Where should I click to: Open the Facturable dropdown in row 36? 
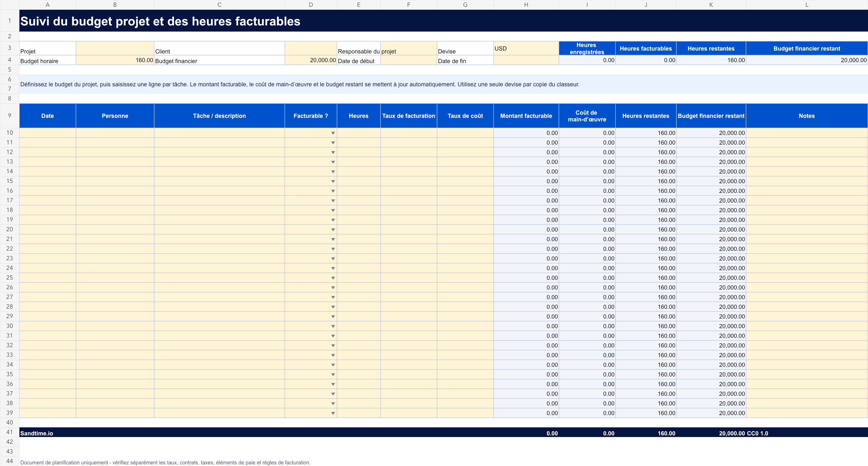tap(333, 384)
